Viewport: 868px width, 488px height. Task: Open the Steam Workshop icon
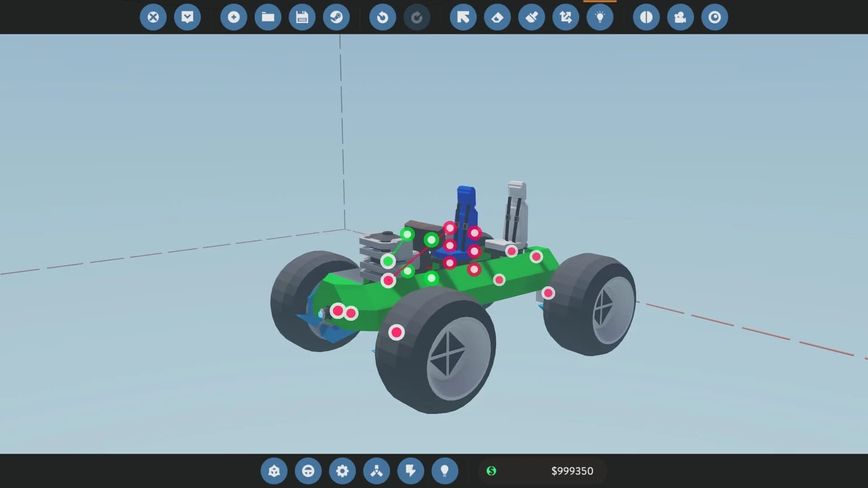click(336, 17)
